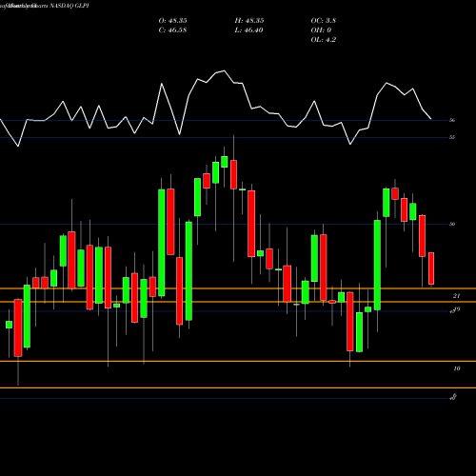Image resolution: width=476 pixels, height=476 pixels.
Task: Select the open price value O: 48.35
Action: tap(172, 21)
